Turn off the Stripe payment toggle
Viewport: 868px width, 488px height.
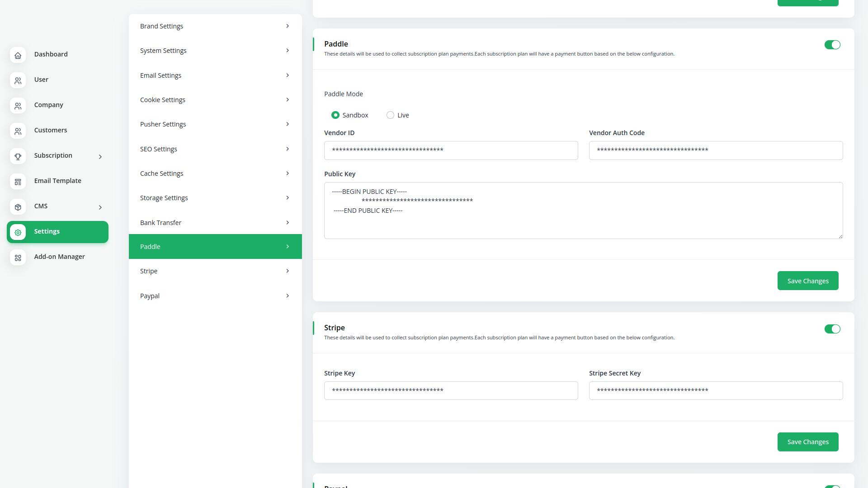click(832, 329)
